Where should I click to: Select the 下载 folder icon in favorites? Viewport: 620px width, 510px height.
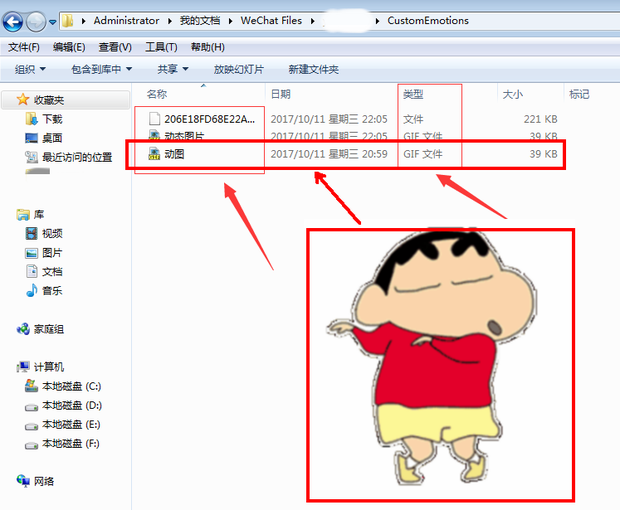[32, 119]
